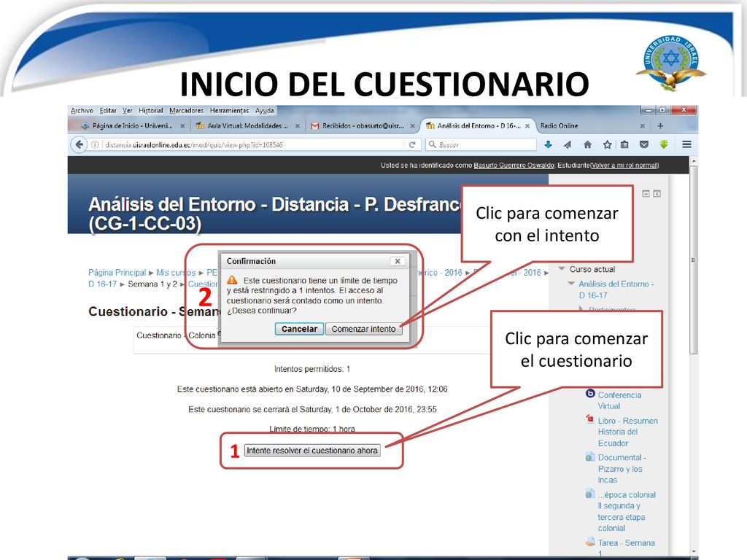Click the site information icon beside the URL
The width and height of the screenshot is (747, 560).
[96, 145]
